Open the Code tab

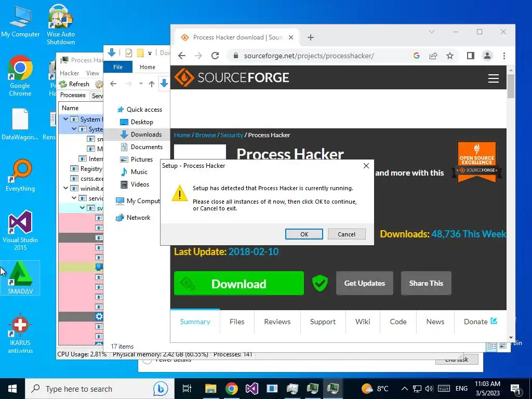point(398,322)
